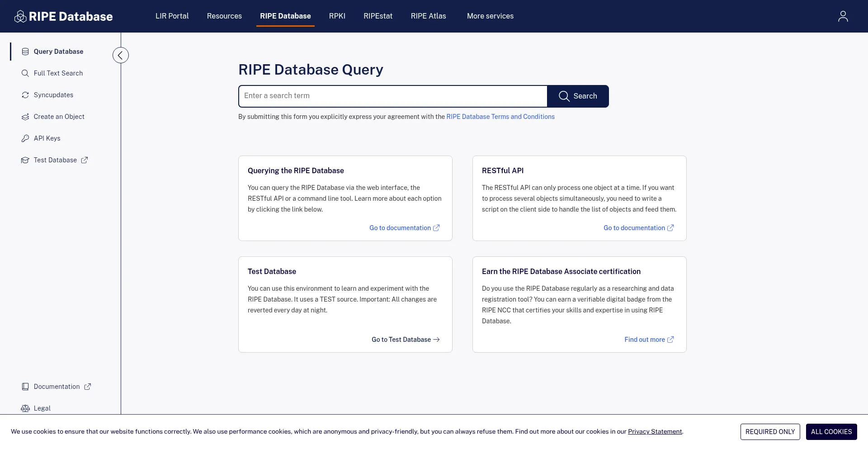Accept ALL COOKIES in the banner
The image size is (868, 449).
831,432
